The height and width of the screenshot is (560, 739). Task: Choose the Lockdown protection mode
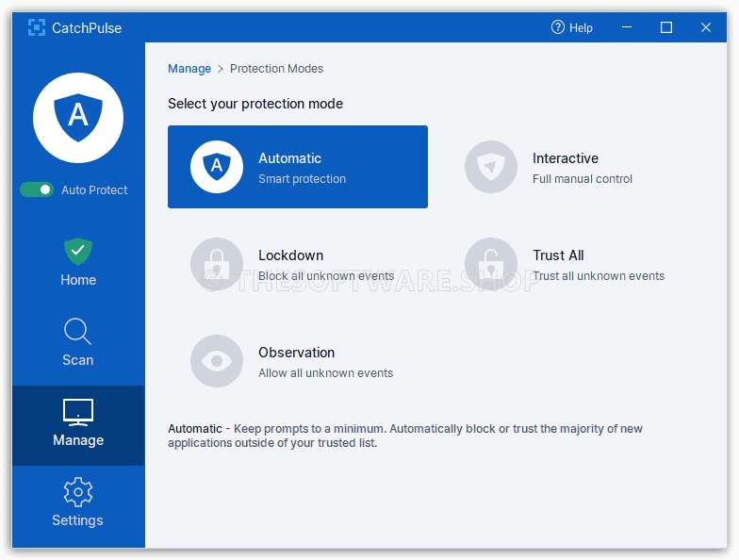[298, 264]
